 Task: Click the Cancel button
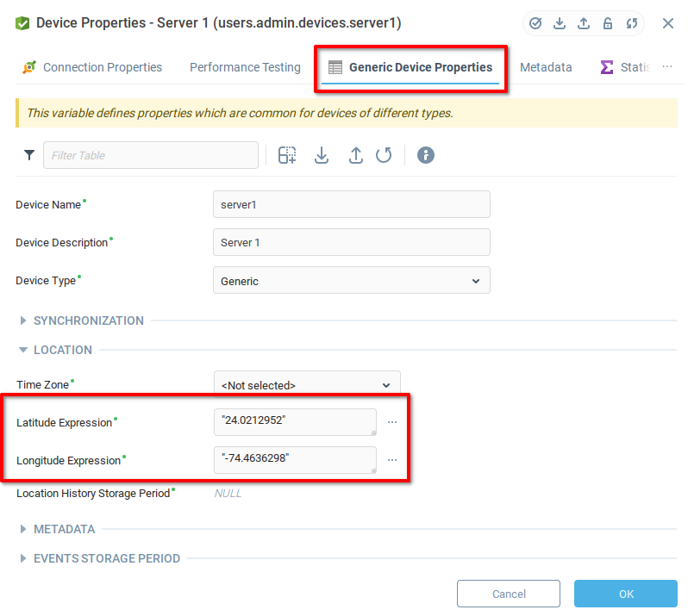(x=509, y=594)
